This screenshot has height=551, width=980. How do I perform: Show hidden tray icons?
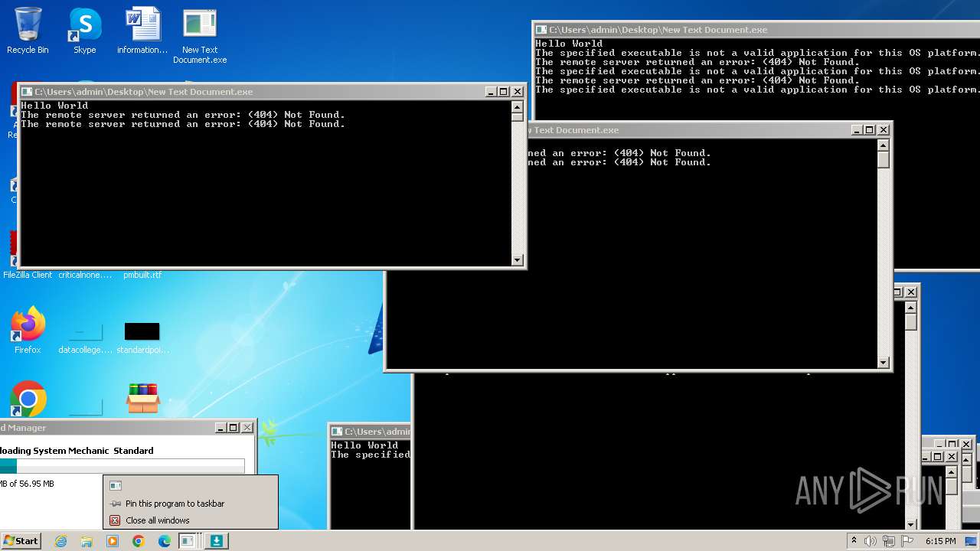pyautogui.click(x=854, y=540)
